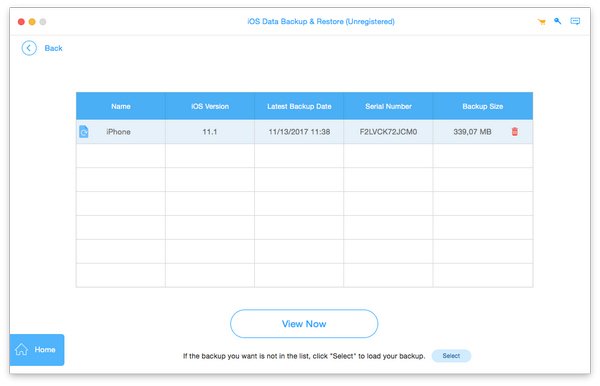Click the red close window button

21,22
